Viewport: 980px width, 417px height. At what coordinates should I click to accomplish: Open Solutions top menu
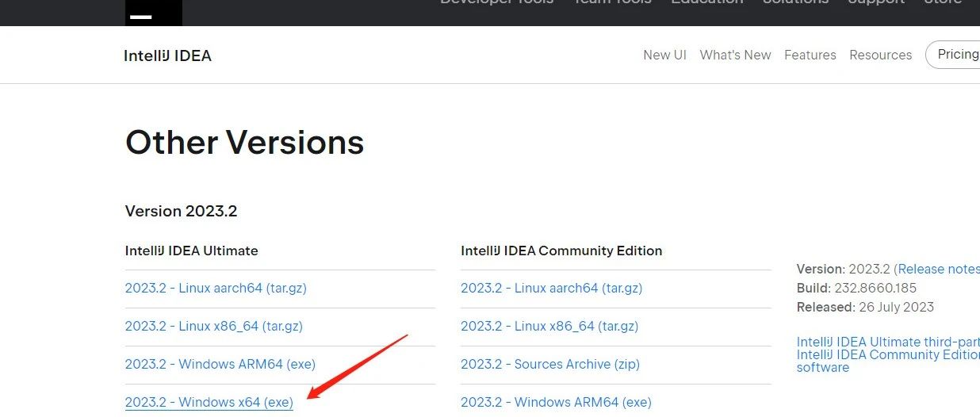795,2
